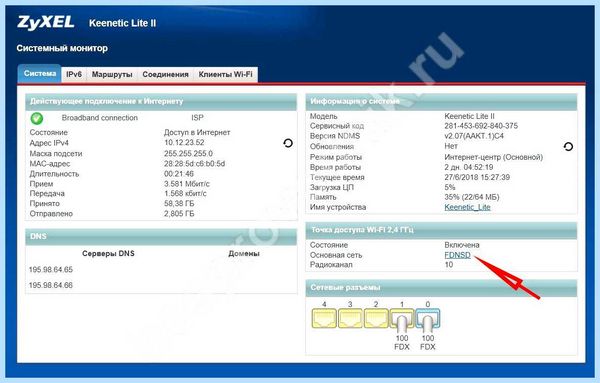Click CPU load value 5%
Viewport: 600px width, 383px height.
(x=450, y=187)
